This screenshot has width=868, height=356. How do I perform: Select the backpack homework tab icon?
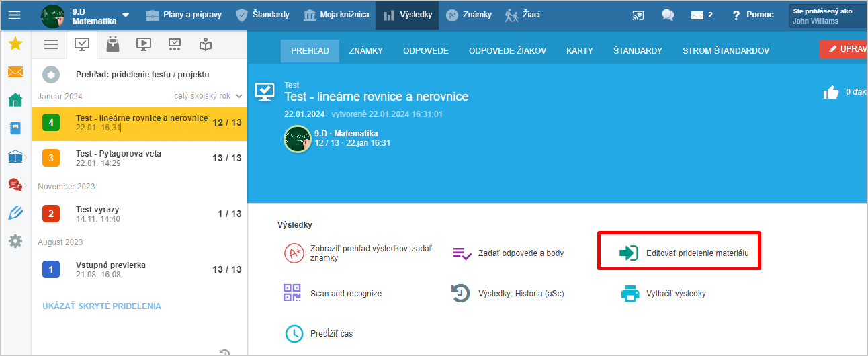pos(113,44)
